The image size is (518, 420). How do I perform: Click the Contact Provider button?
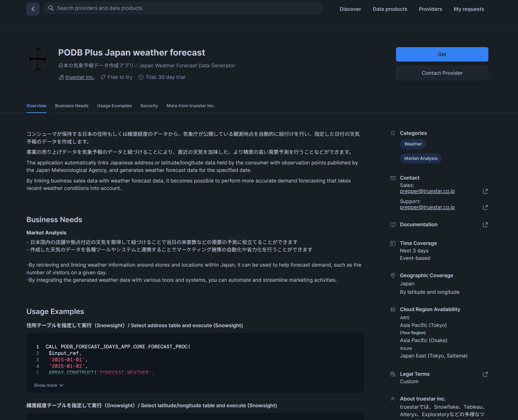tap(442, 73)
